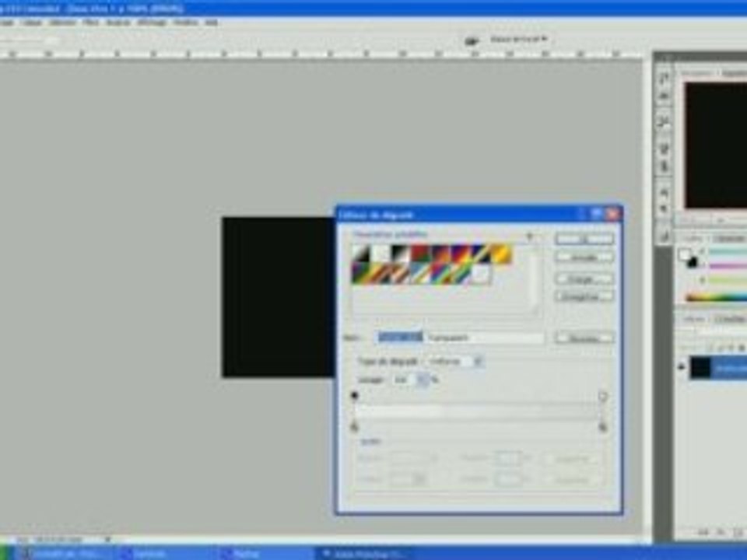This screenshot has height=560, width=747.
Task: Select the red-to-green gradient preset
Action: 421,254
